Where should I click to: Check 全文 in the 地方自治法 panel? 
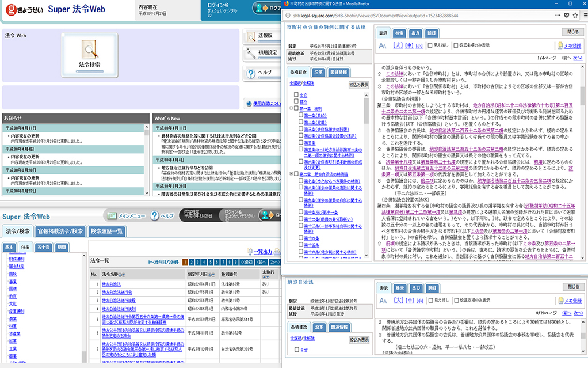pos(297,350)
